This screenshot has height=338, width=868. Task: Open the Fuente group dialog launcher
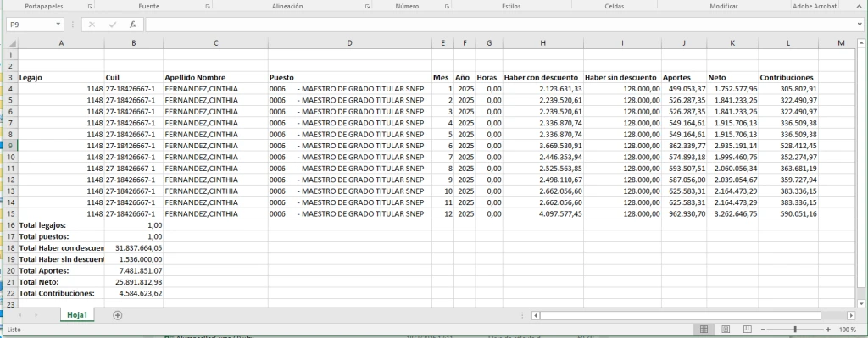coord(208,7)
